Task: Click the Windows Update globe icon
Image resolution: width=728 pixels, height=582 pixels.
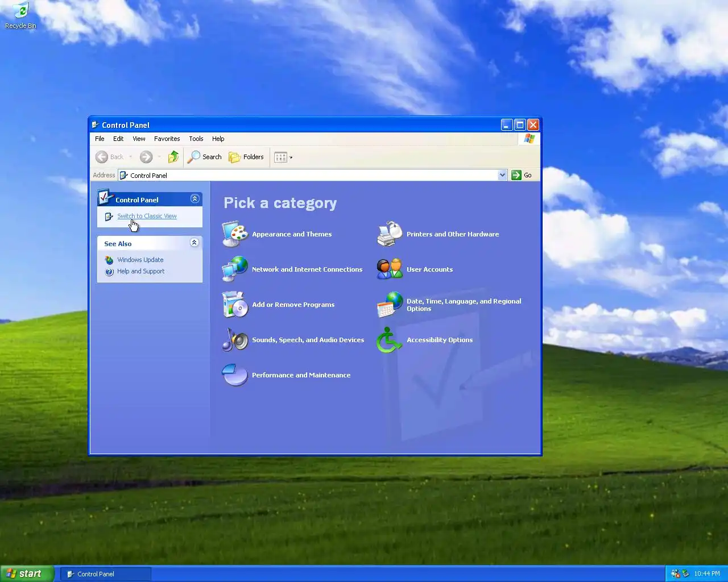Action: 109,260
